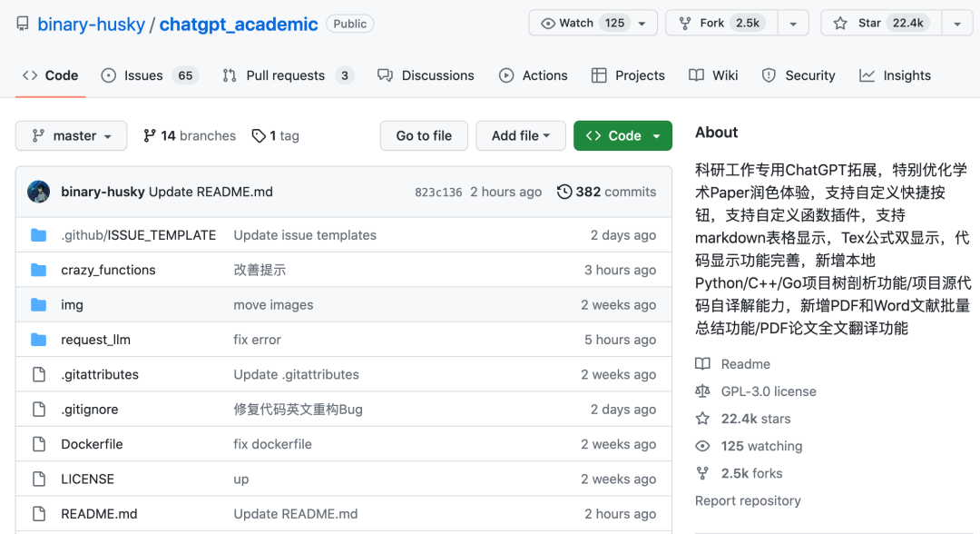Image resolution: width=980 pixels, height=534 pixels.
Task: Click the commit history clock icon
Action: 564,192
